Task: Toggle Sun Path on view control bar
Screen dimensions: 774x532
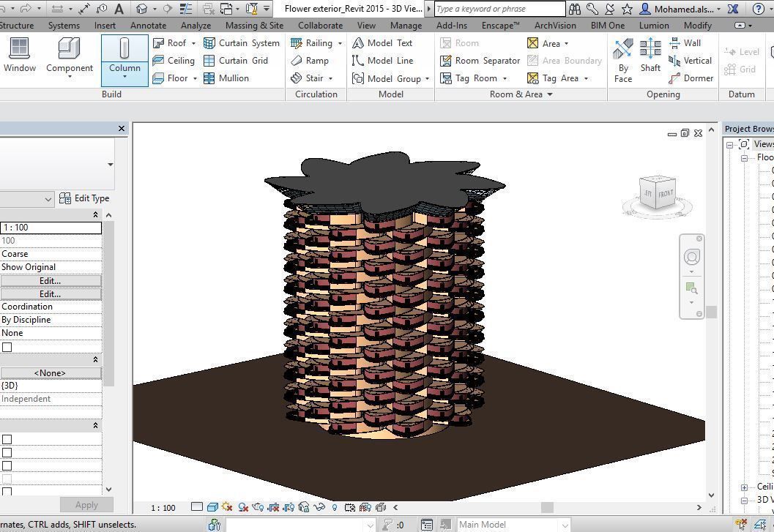Action: tap(227, 507)
